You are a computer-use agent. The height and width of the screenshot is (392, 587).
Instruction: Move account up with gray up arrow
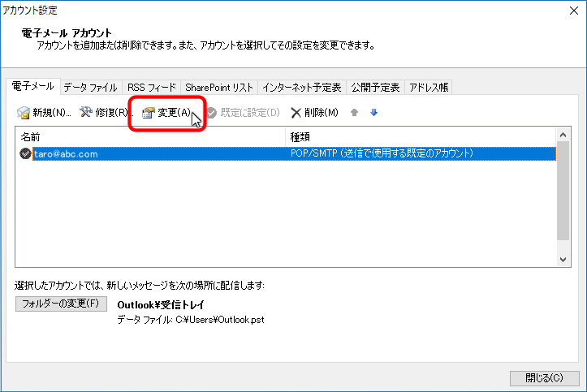tap(354, 113)
